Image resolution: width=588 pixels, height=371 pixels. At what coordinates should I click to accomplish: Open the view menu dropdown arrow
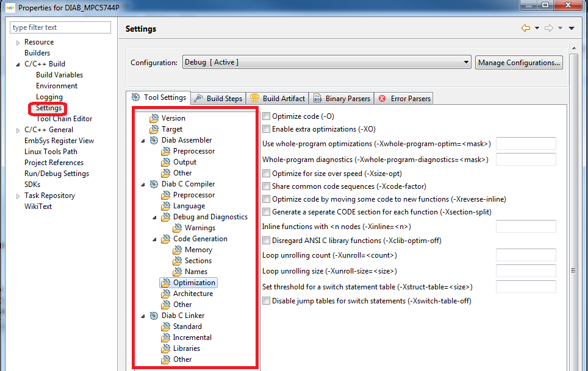(x=572, y=28)
